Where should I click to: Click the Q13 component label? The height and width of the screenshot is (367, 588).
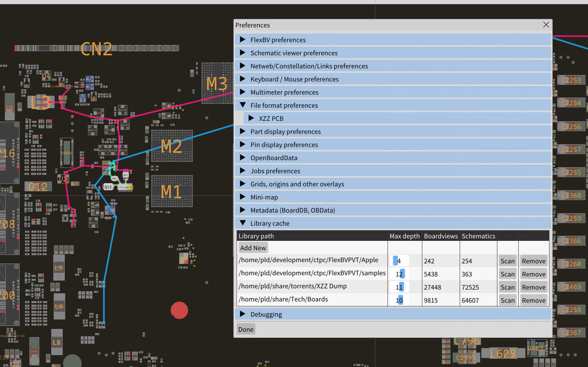[108, 187]
